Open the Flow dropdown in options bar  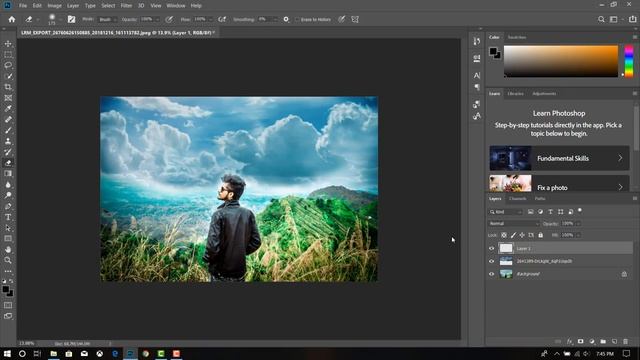point(211,19)
